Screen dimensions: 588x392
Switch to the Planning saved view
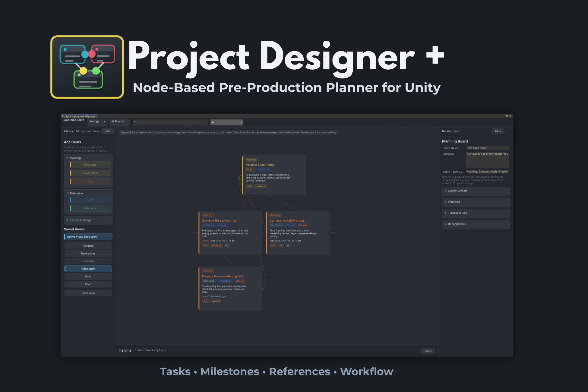point(88,246)
